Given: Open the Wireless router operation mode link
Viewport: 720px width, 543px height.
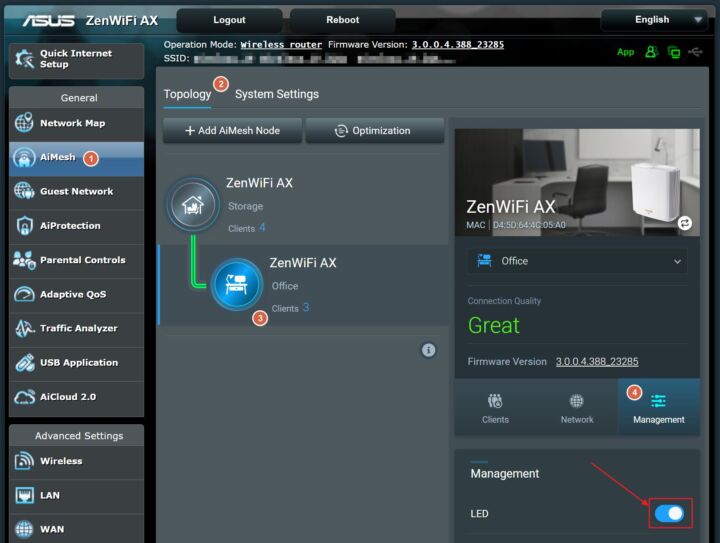Looking at the screenshot, I should [x=281, y=45].
